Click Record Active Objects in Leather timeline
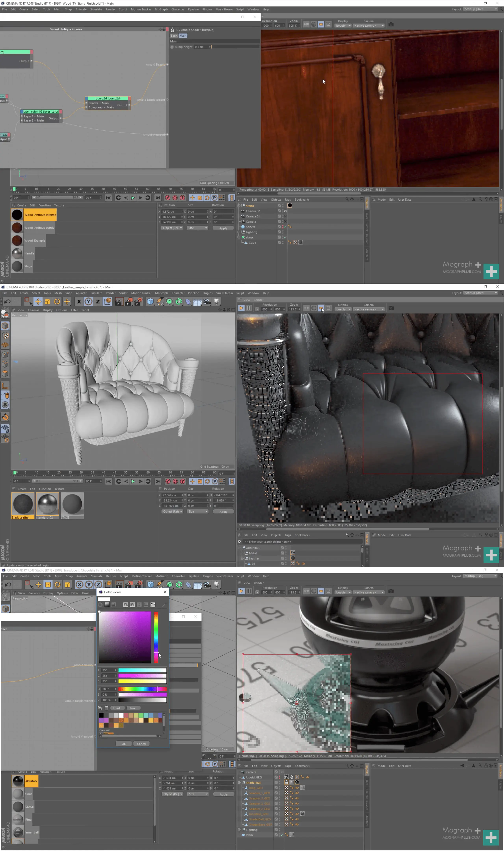Screen dimensions: 504x851 click(168, 481)
